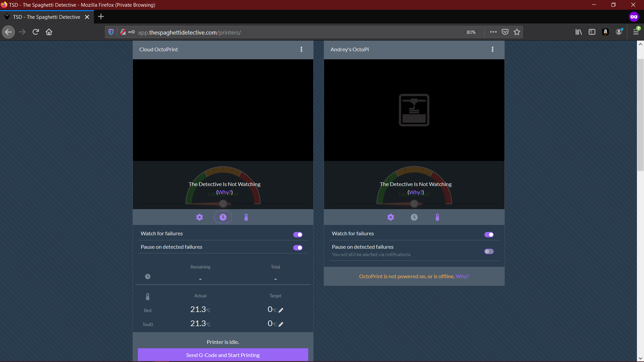This screenshot has height=362, width=644.
Task: Enable Pause on detected failures, Andrey's OctoPi
Action: (x=489, y=251)
